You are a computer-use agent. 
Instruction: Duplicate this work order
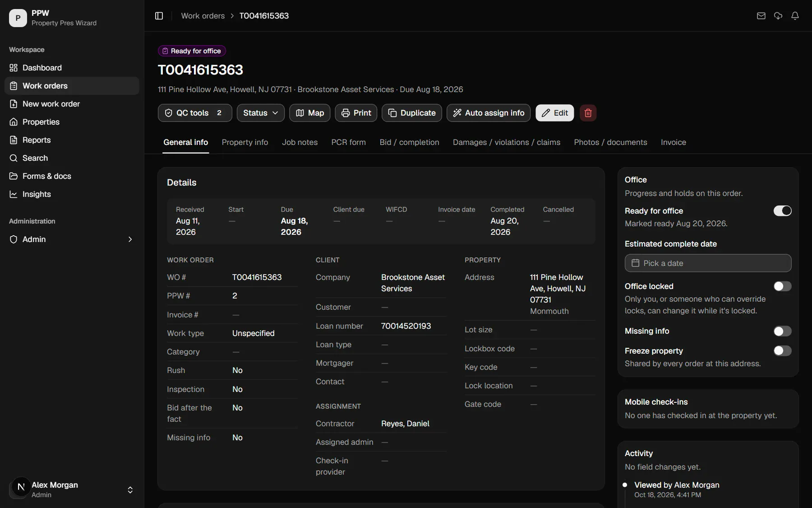(412, 113)
